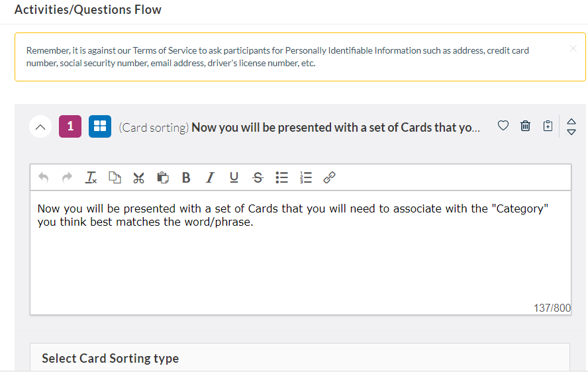Move question up with the up arrow
This screenshot has width=588, height=372.
(572, 121)
